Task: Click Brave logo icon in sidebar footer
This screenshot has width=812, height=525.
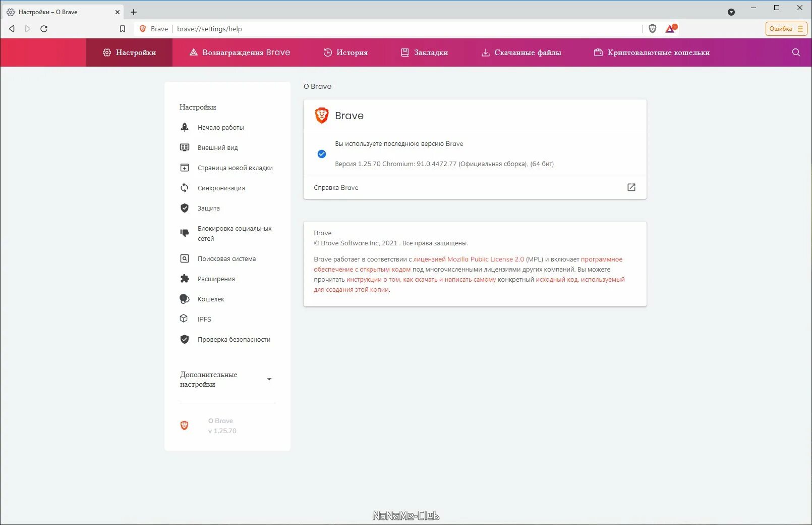Action: pos(185,426)
